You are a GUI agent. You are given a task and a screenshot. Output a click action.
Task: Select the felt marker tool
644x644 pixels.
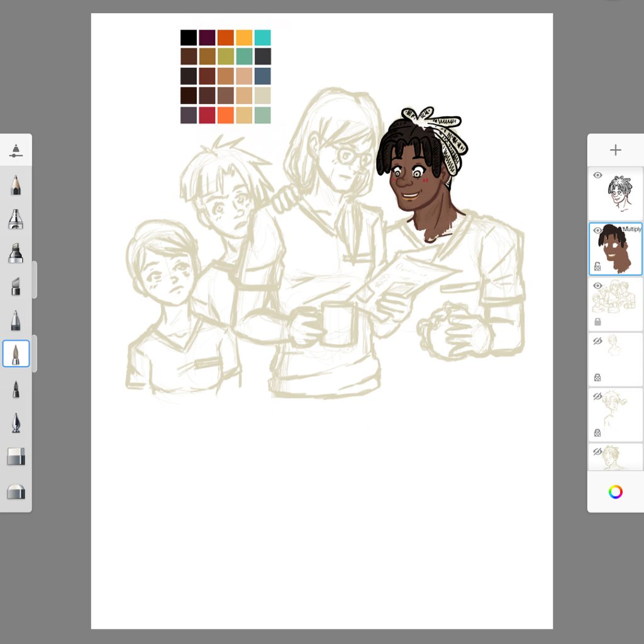[x=16, y=253]
